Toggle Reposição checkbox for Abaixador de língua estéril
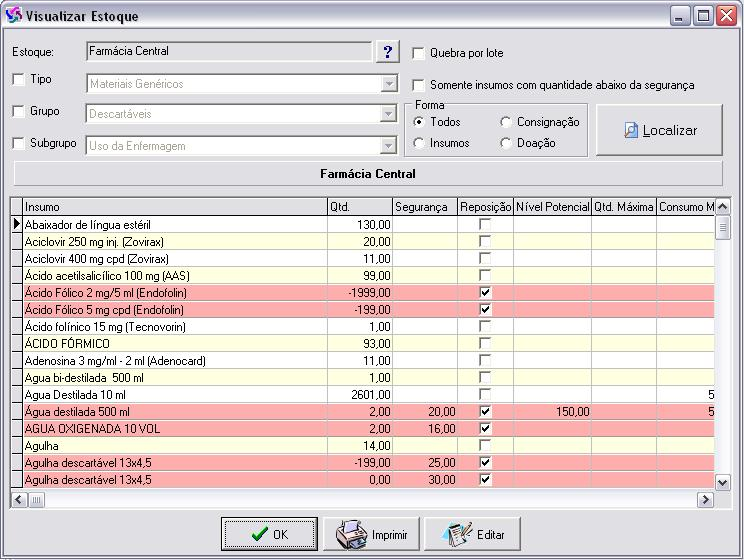The height and width of the screenshot is (560, 744). (x=485, y=224)
